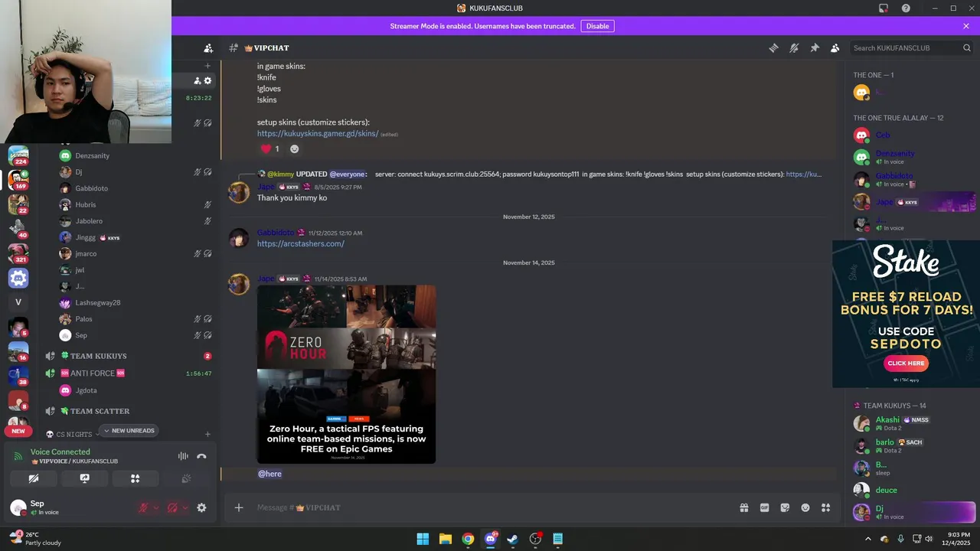
Task: Click the Search KUKUFANSCLUB field
Action: pyautogui.click(x=912, y=47)
